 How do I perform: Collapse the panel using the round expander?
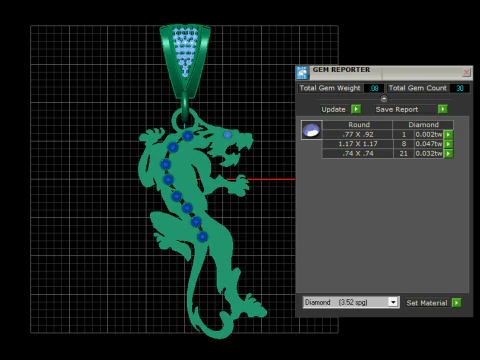tap(384, 99)
